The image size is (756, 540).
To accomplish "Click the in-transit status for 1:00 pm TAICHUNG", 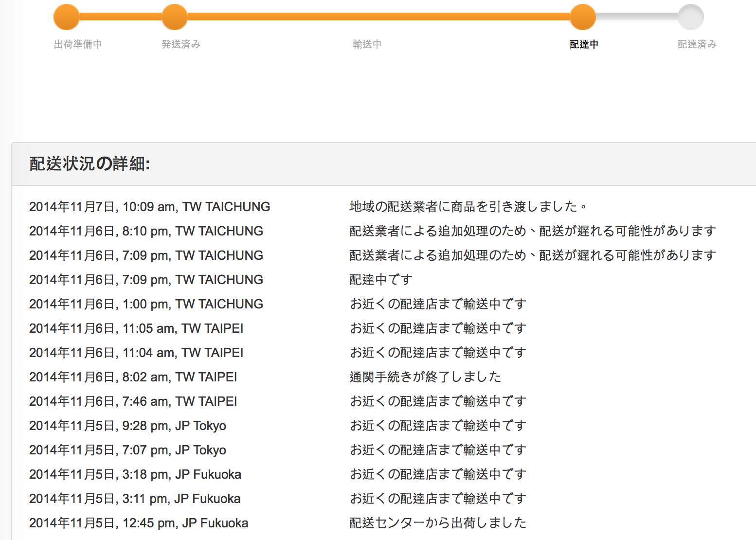I will pos(438,304).
